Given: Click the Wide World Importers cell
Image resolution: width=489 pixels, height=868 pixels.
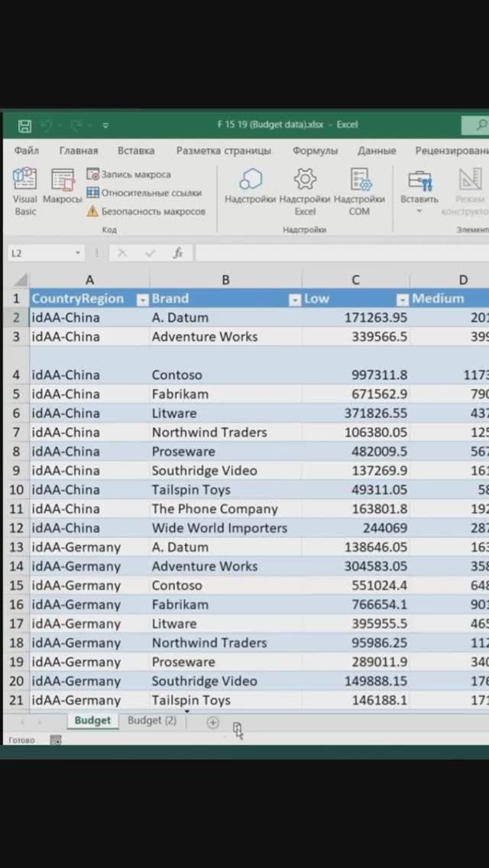Looking at the screenshot, I should pyautogui.click(x=225, y=528).
